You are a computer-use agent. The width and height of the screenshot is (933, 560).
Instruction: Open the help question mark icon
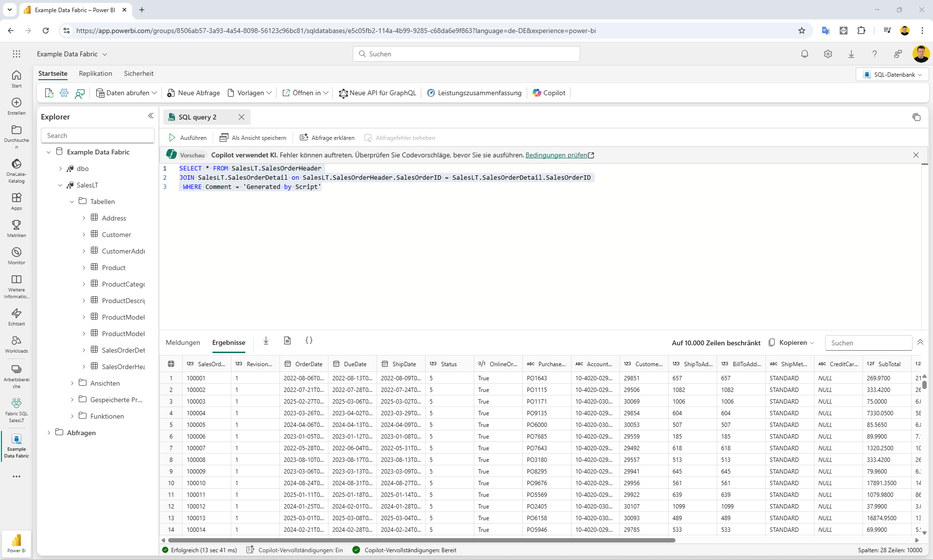pos(875,54)
